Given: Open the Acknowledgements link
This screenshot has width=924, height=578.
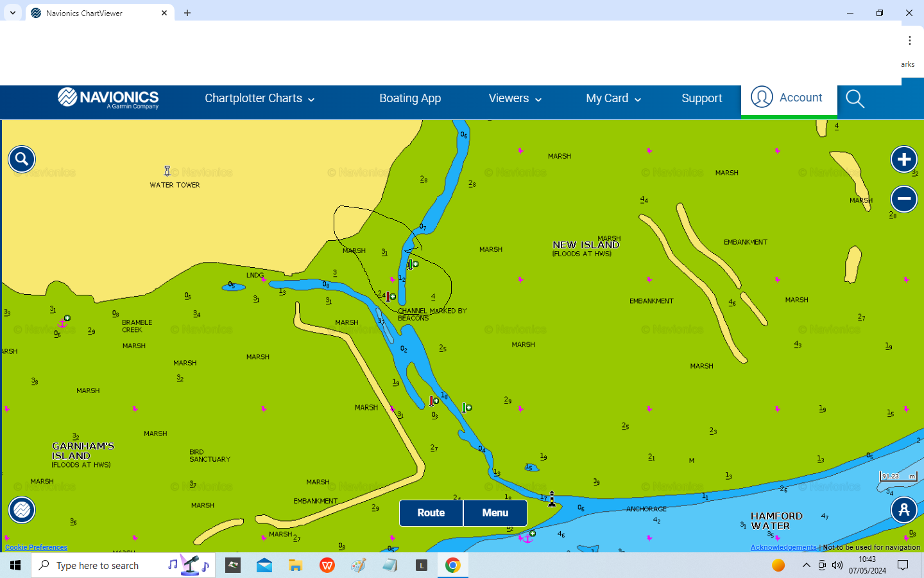Looking at the screenshot, I should 783,547.
